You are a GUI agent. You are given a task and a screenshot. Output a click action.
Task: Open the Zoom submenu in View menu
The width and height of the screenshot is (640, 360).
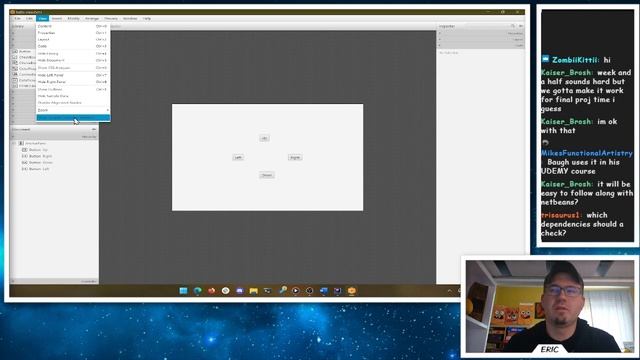[73, 110]
